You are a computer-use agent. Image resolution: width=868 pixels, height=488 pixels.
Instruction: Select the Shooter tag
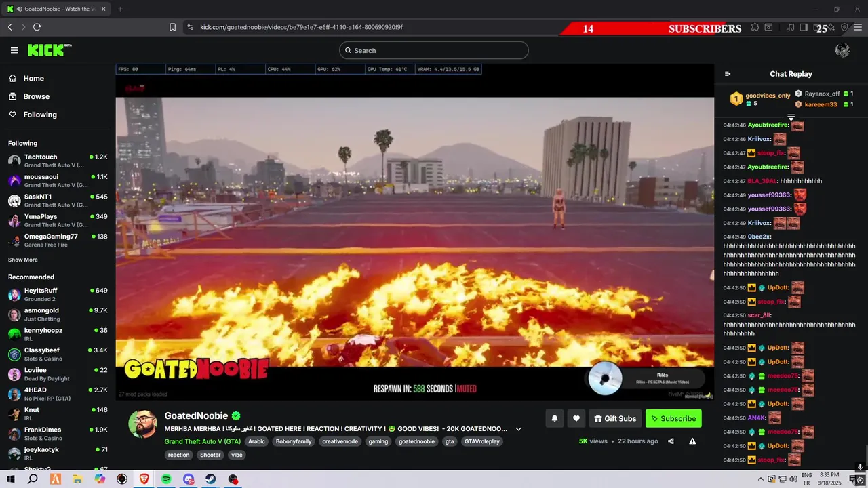click(210, 455)
